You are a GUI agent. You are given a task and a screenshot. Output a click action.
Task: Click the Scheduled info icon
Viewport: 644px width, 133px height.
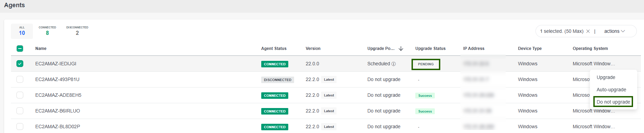point(393,64)
